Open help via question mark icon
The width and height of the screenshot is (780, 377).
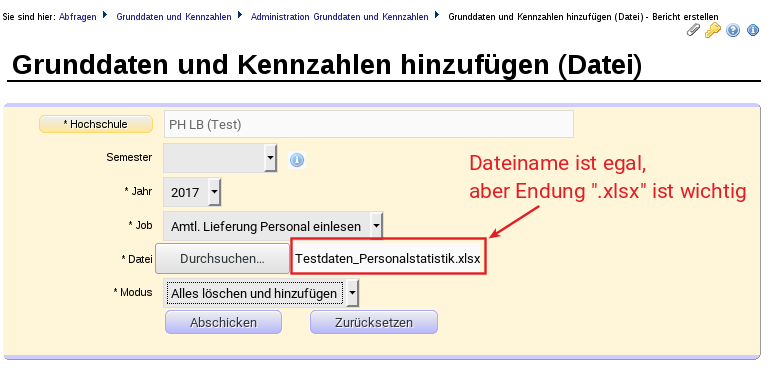[733, 30]
